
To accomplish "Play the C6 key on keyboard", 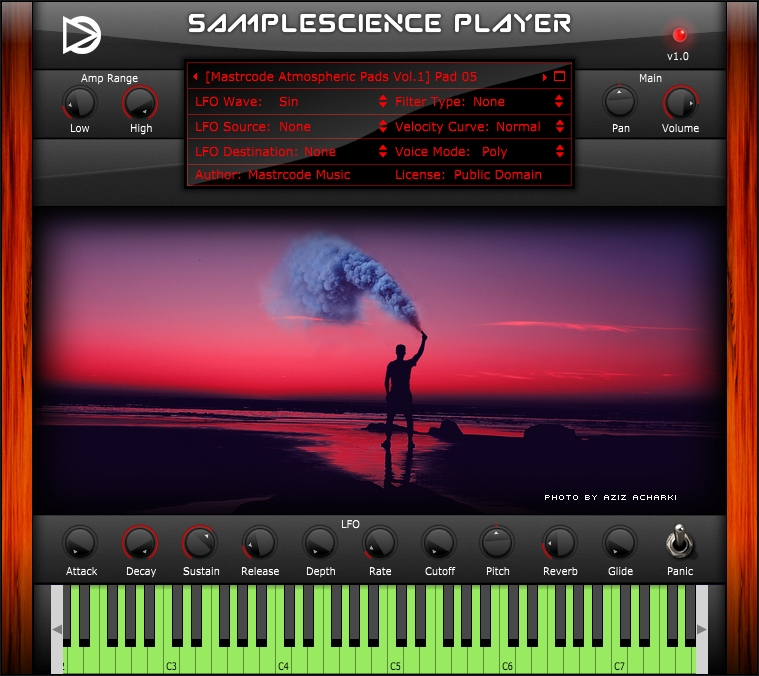I will click(507, 661).
